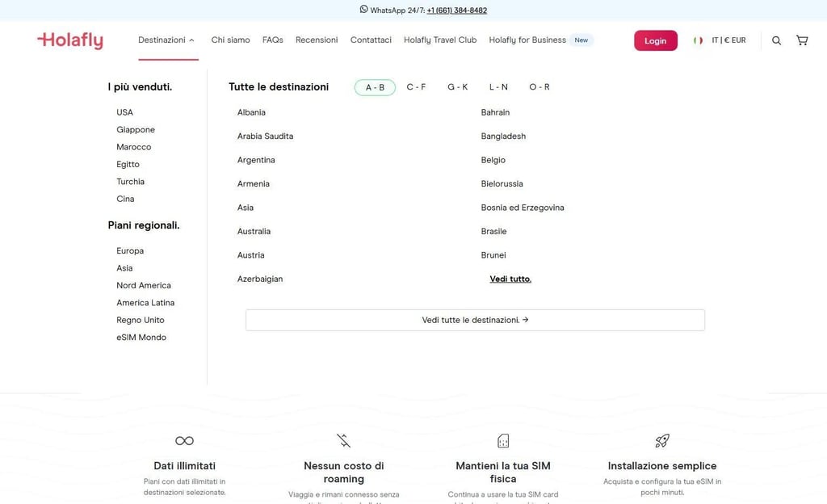Screen dimensions: 827x504
Task: Click the no-roaming icon
Action: (x=344, y=441)
